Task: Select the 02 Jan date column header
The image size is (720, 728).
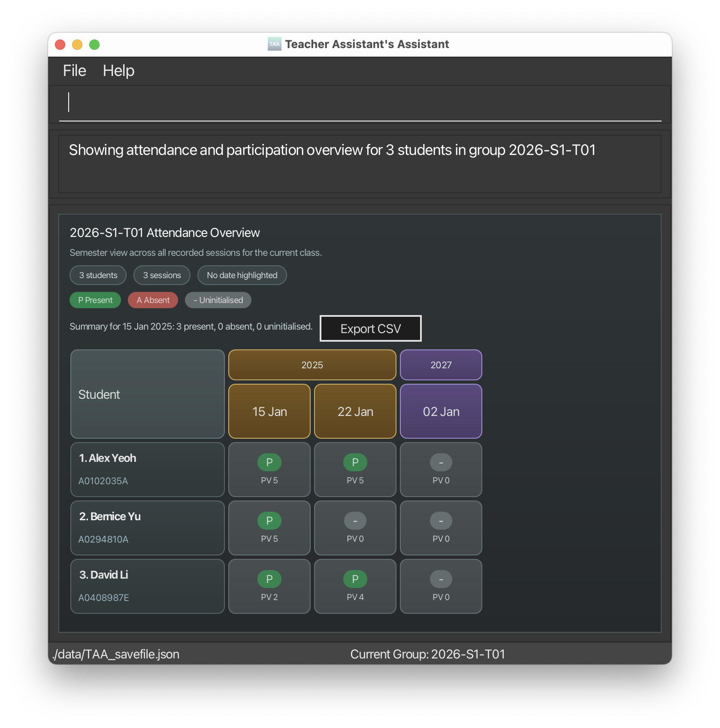Action: (441, 411)
